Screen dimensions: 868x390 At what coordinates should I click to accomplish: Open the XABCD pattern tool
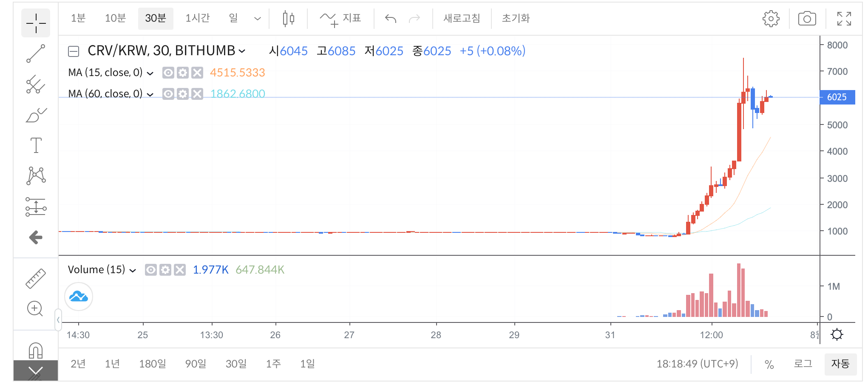coord(36,175)
